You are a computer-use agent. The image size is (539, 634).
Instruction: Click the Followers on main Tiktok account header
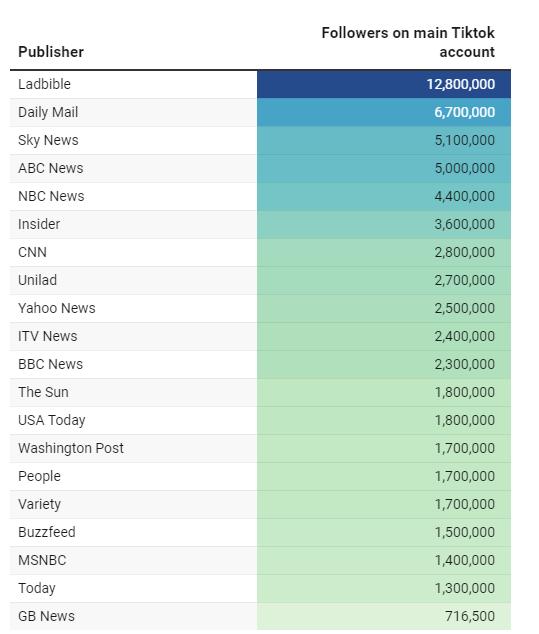click(408, 42)
